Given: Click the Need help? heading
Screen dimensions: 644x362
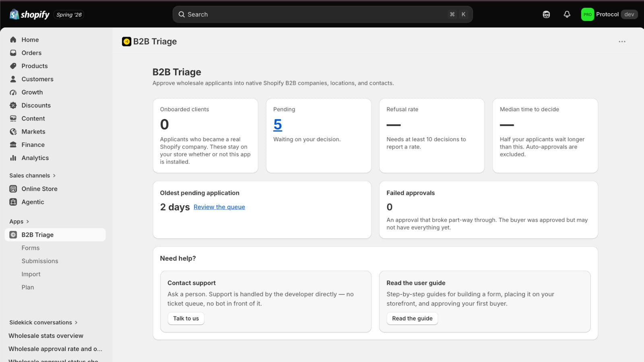Looking at the screenshot, I should [x=178, y=259].
